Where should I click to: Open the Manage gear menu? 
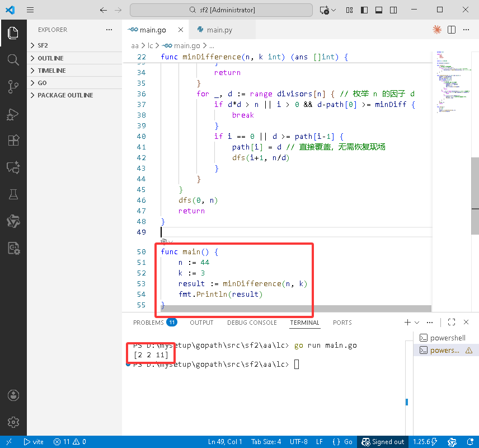[13, 422]
